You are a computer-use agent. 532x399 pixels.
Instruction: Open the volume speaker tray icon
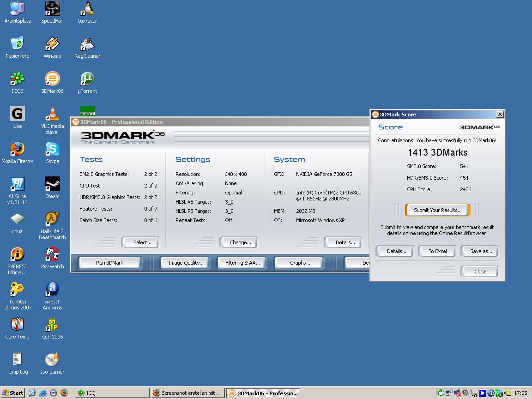(465, 393)
